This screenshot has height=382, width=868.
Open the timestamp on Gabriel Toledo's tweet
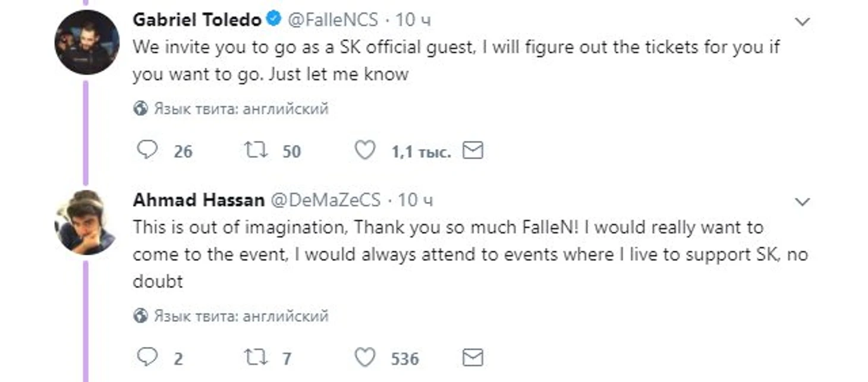click(413, 20)
